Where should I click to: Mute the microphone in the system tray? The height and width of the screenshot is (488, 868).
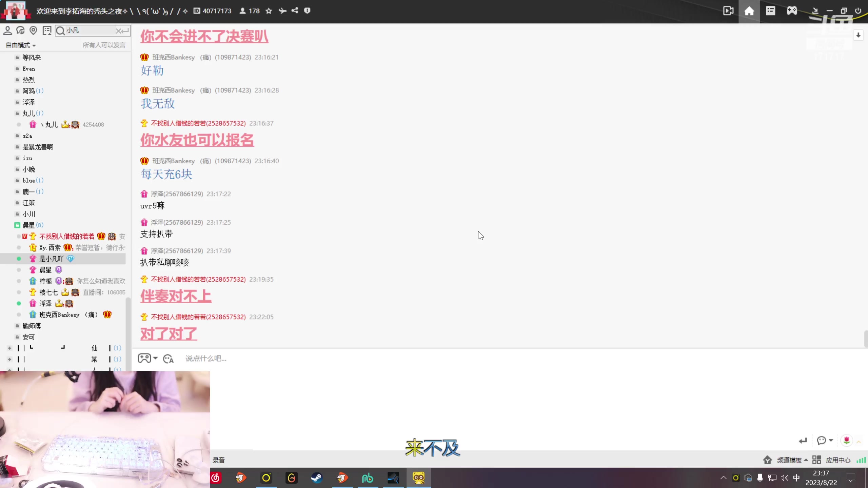pyautogui.click(x=760, y=478)
